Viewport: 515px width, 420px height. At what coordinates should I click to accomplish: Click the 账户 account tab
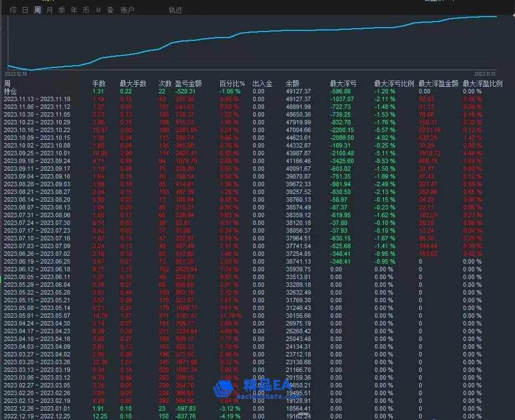click(127, 10)
